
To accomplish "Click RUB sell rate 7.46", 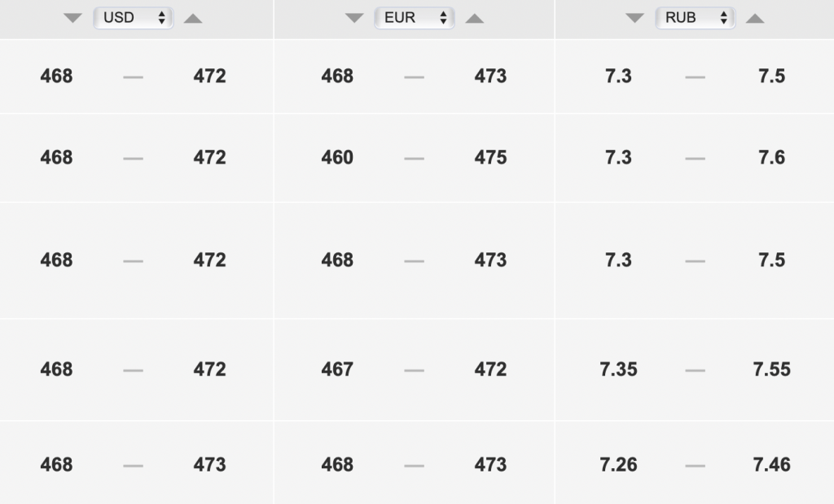I will coord(771,465).
